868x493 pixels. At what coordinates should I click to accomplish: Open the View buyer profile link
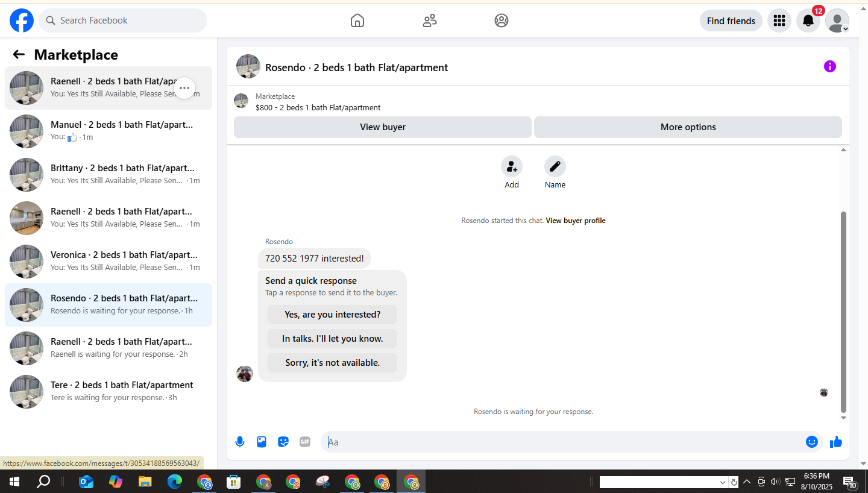[x=576, y=221]
